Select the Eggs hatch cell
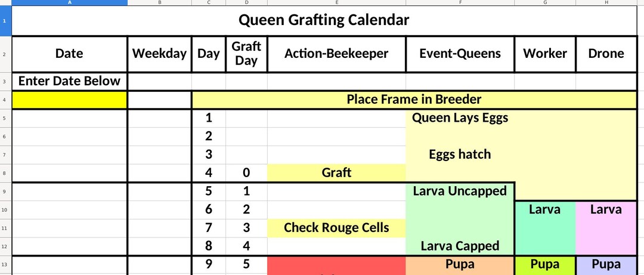Image resolution: width=644 pixels, height=275 pixels. click(x=460, y=155)
